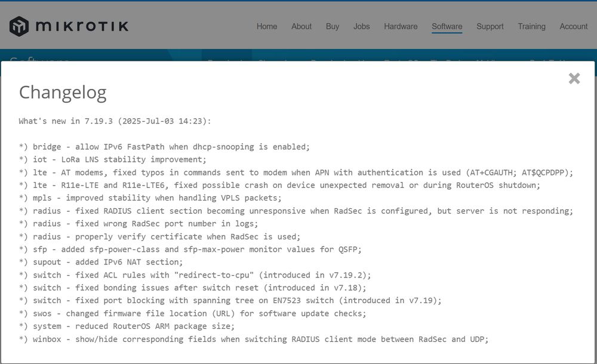Image resolution: width=597 pixels, height=364 pixels.
Task: Click the switch redirect-to-cpu ACL entry
Action: coord(195,275)
